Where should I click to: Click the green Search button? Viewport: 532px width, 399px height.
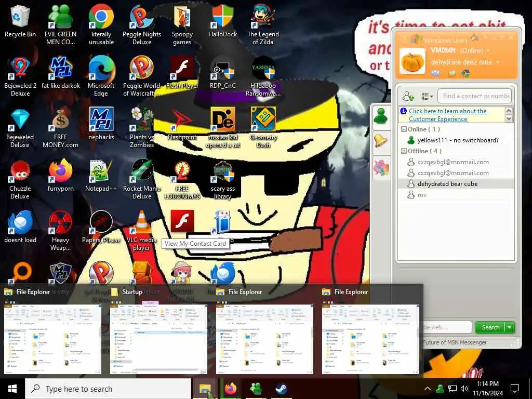point(490,327)
